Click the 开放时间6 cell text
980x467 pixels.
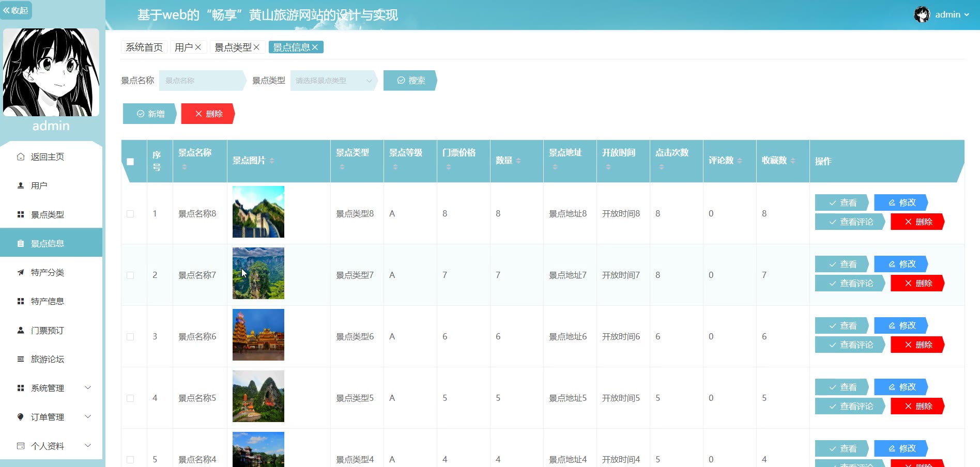pyautogui.click(x=621, y=337)
